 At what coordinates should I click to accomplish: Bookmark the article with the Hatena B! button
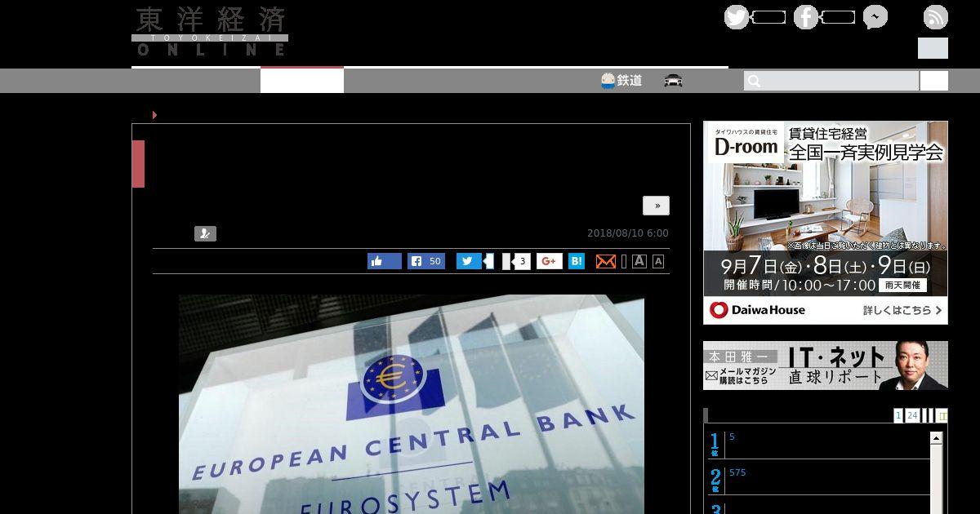point(577,261)
